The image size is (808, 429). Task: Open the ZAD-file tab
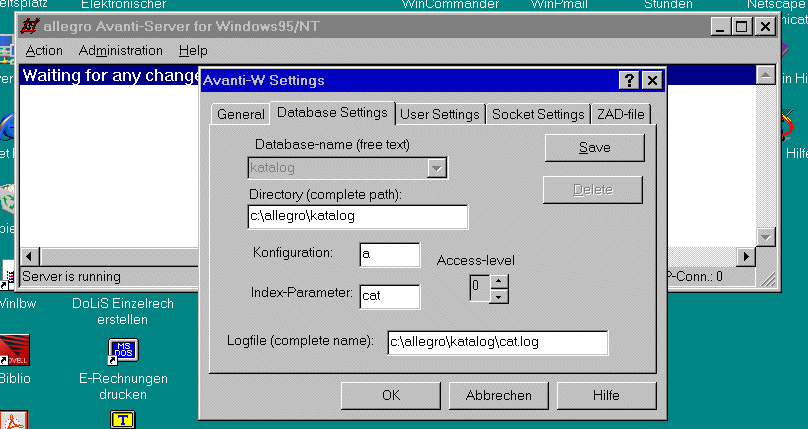(x=621, y=114)
